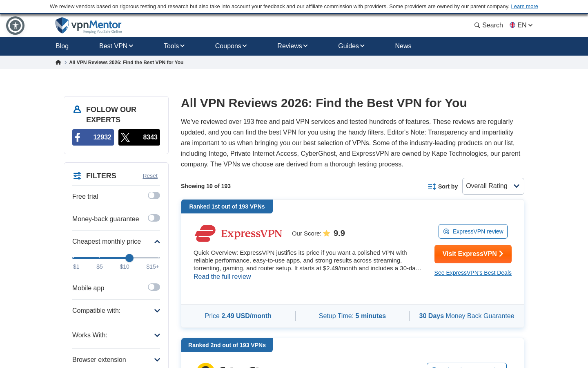This screenshot has width=588, height=368.
Task: Expand the Tools menu
Action: [174, 46]
